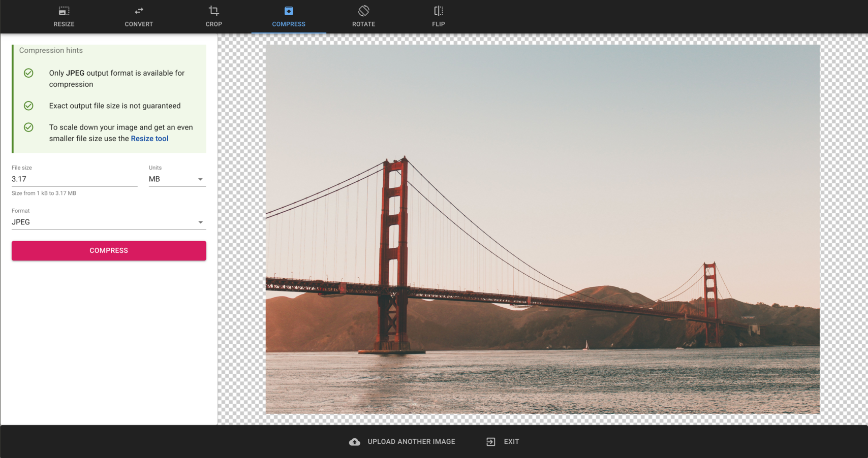
Task: Open the Units MB dropdown
Action: coord(176,179)
